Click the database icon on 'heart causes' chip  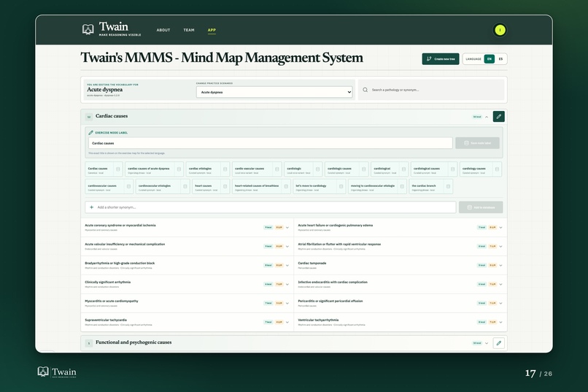click(x=225, y=186)
